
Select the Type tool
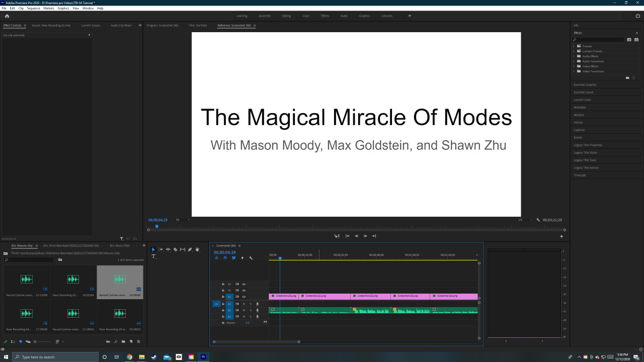pyautogui.click(x=153, y=256)
